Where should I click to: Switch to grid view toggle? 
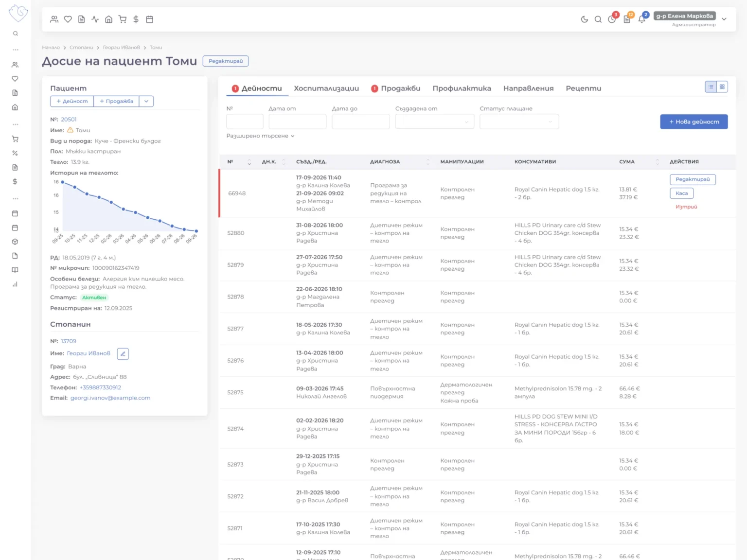(x=722, y=87)
